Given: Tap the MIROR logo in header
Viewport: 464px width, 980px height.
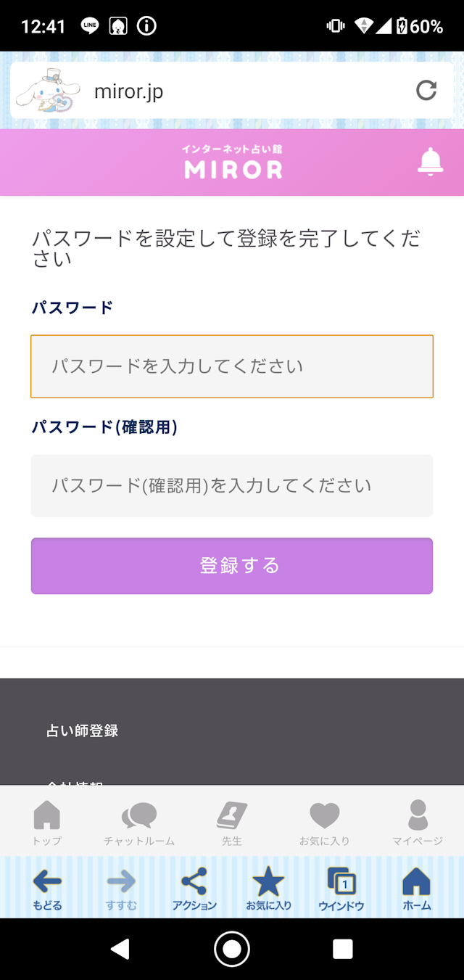Looking at the screenshot, I should (x=233, y=162).
